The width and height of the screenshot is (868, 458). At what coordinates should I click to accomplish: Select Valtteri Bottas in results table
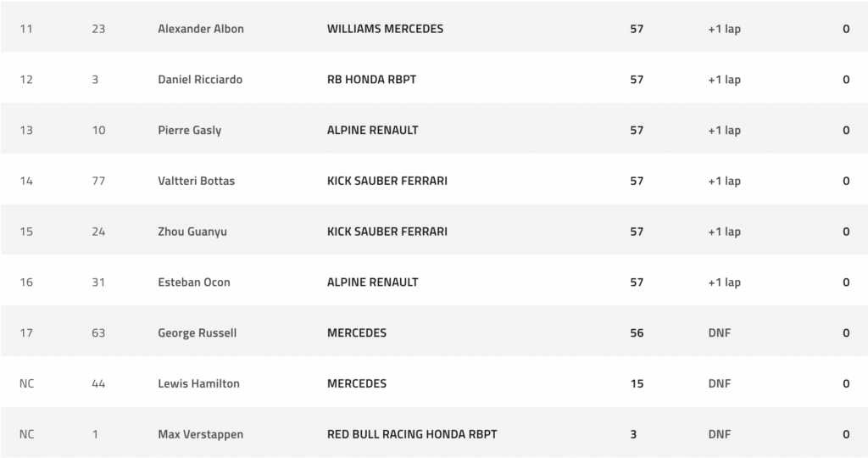(x=197, y=181)
